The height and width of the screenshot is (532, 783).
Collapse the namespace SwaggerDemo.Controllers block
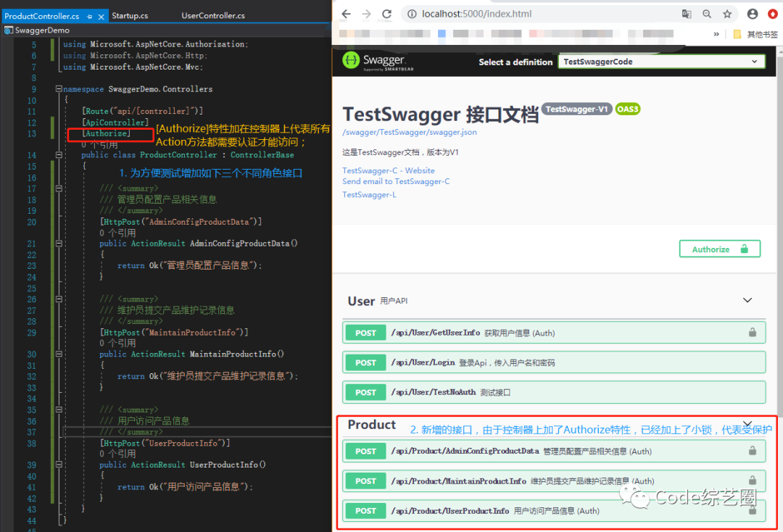tap(59, 89)
